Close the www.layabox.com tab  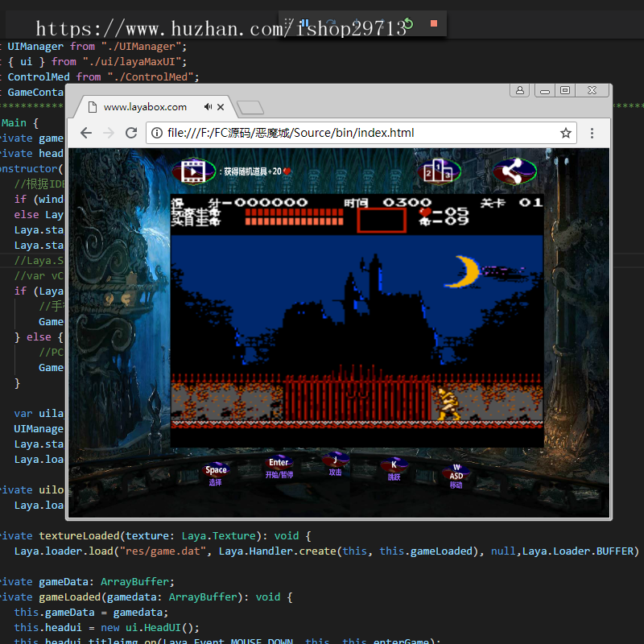[x=221, y=107]
